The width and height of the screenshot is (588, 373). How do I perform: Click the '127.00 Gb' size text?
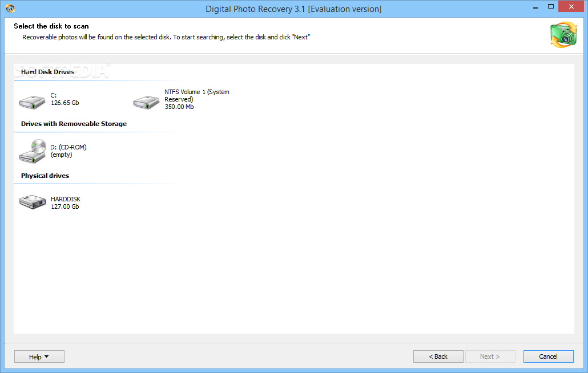point(65,206)
